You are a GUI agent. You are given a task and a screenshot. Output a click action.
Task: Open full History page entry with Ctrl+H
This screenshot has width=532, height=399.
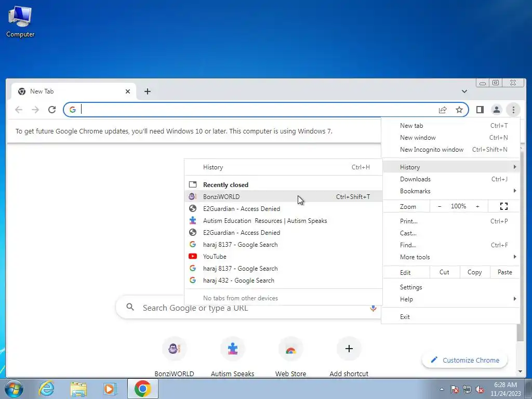point(283,167)
